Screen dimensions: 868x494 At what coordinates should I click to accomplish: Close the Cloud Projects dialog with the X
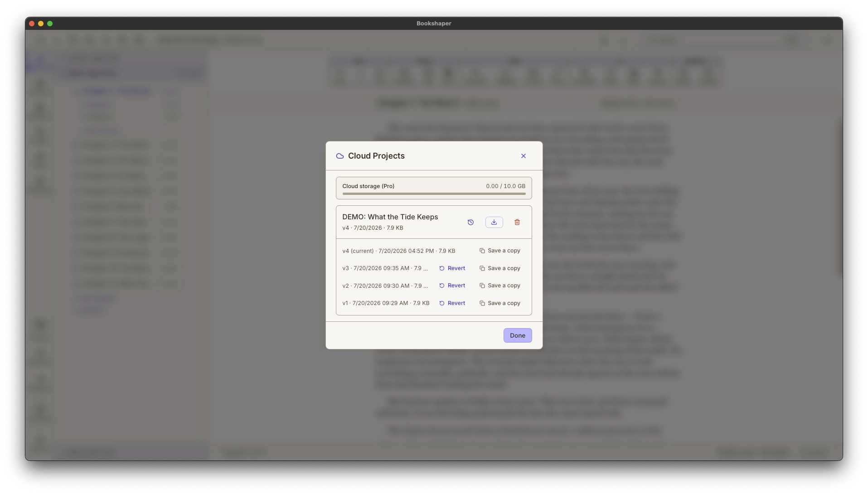(x=524, y=156)
